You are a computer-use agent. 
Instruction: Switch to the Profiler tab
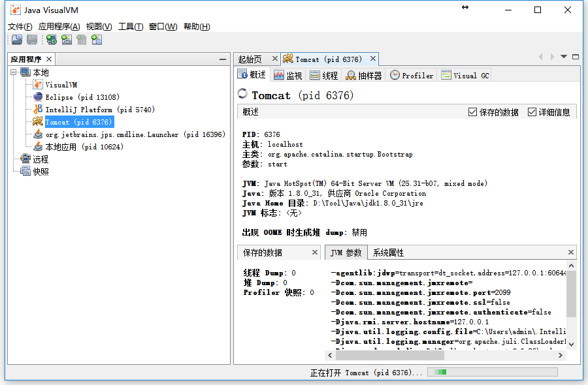tap(412, 75)
